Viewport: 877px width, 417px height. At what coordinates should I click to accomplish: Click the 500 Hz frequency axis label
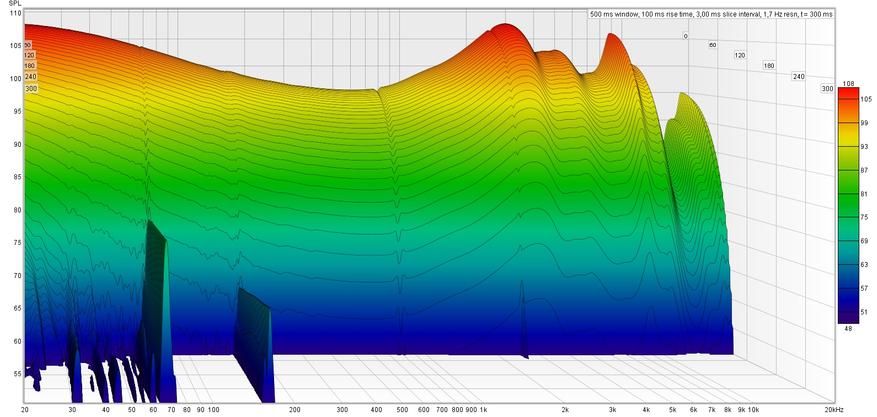tap(402, 410)
